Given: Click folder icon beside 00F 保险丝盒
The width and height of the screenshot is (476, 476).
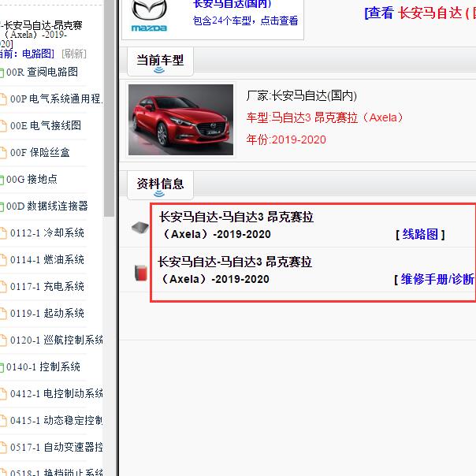Looking at the screenshot, I should tap(3, 153).
